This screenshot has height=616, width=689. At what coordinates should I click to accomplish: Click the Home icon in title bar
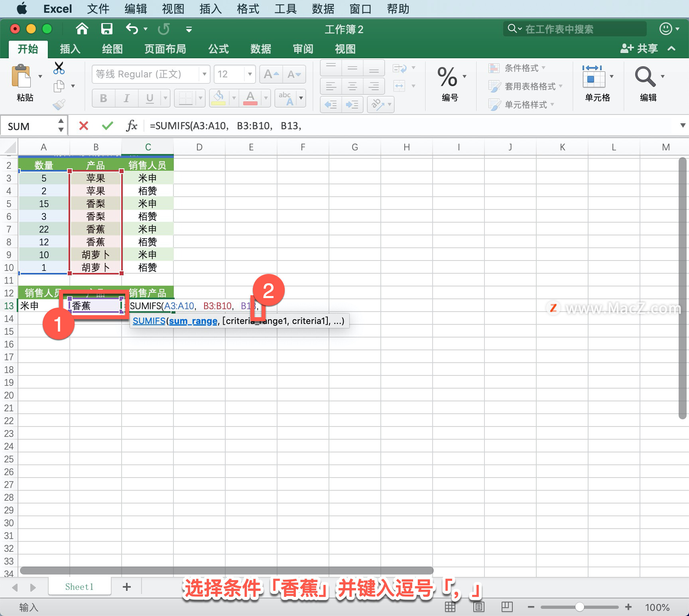[x=82, y=29]
